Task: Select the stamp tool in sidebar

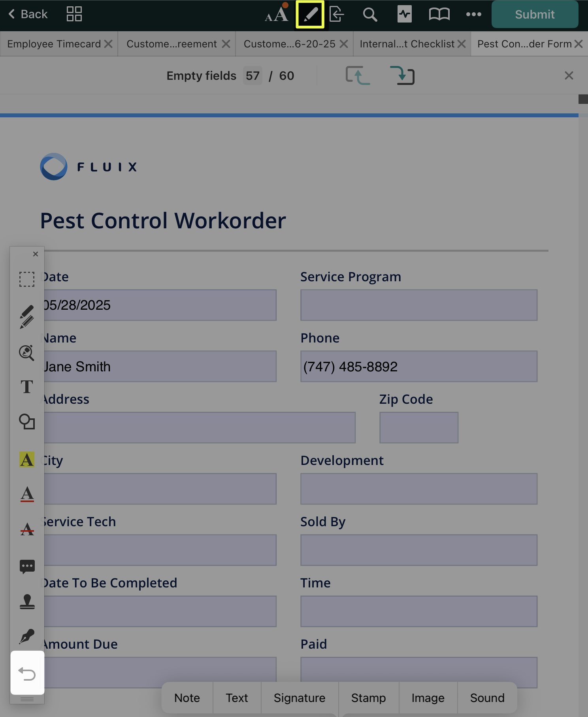Action: 27,602
